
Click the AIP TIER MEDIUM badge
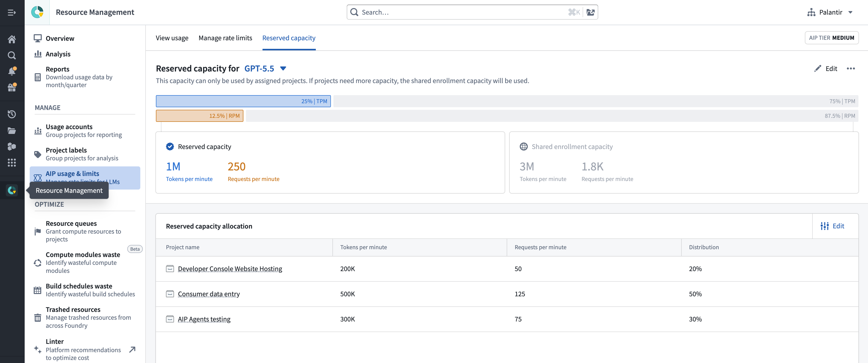831,38
